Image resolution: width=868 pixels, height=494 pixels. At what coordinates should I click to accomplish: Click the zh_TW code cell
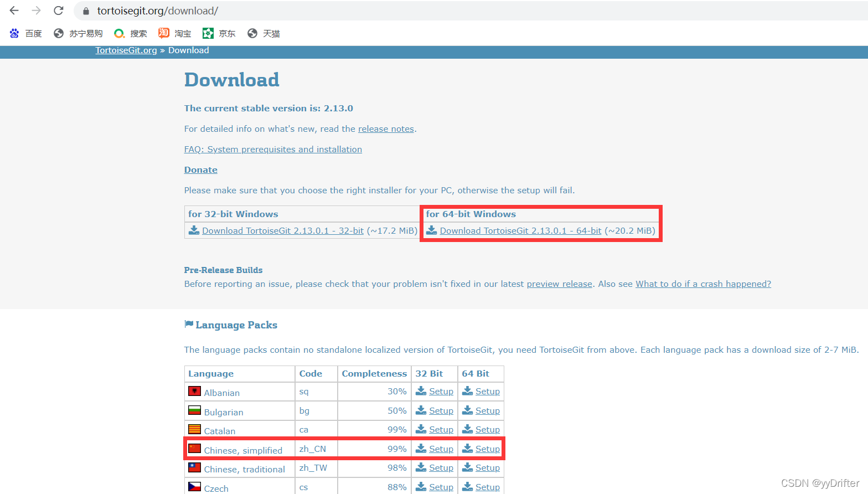317,468
